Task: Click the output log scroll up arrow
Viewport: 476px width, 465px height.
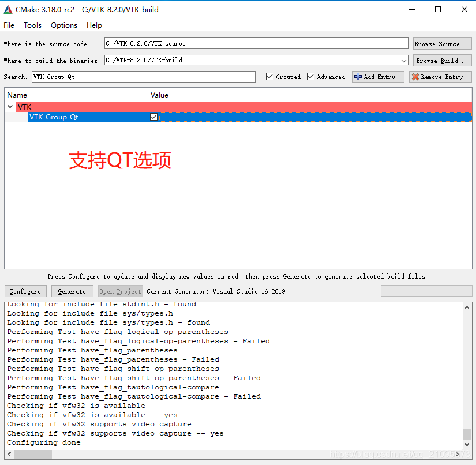Action: coord(467,307)
